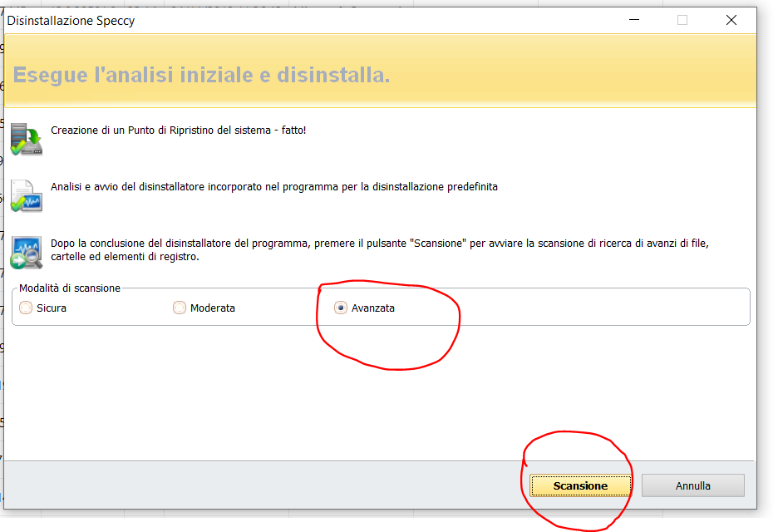Click the system restore point icon

click(x=26, y=138)
